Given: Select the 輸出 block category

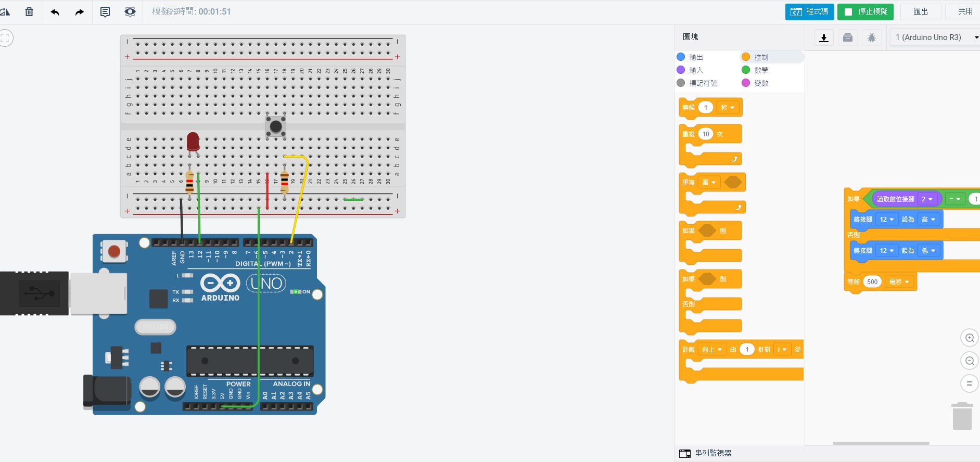Looking at the screenshot, I should coord(690,57).
